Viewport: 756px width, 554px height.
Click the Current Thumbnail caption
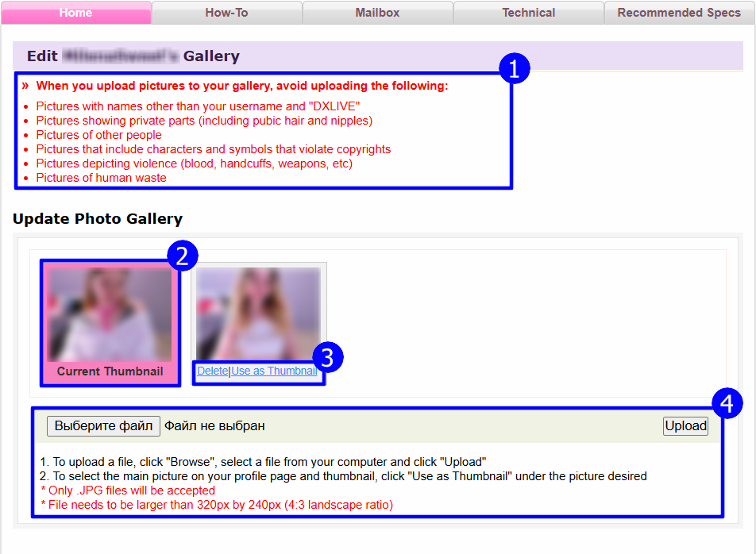click(110, 371)
